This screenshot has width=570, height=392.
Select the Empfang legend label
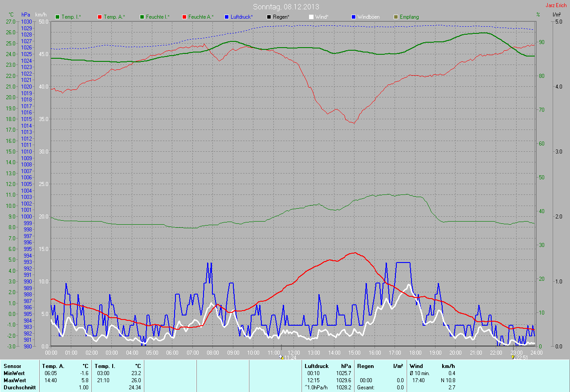(x=409, y=17)
